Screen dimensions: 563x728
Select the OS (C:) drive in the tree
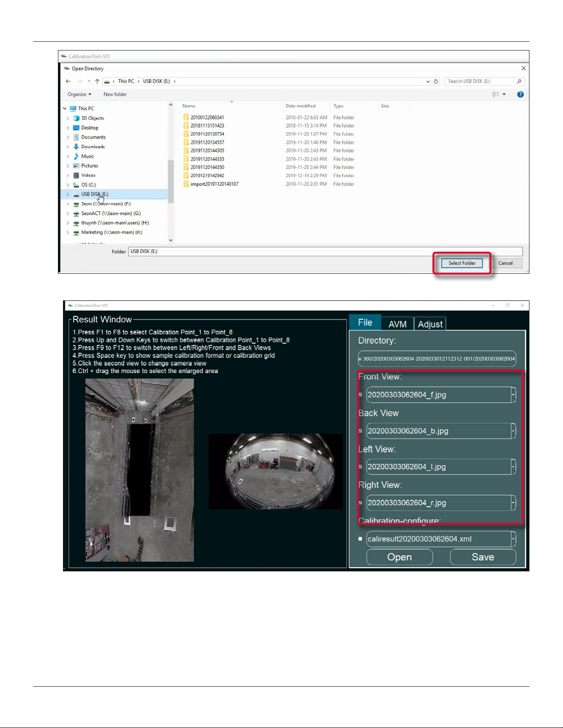[88, 185]
